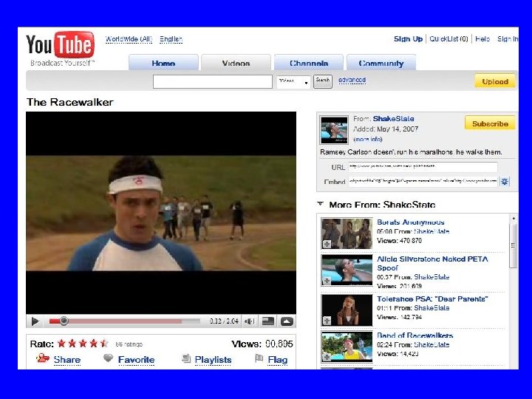Screen dimensions: 532x399
Task: Open Alicia Silverstone Naked PETA Spoof title
Action: click(432, 263)
